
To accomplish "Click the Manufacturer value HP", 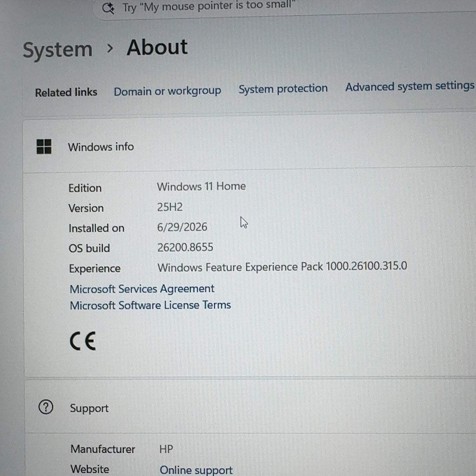I will 166,449.
